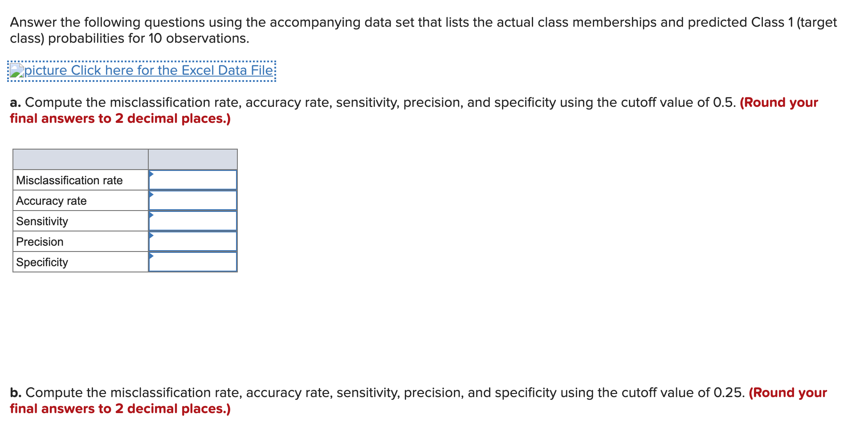The height and width of the screenshot is (426, 868).
Task: Click the blue arrow beside Specificity field
Action: coord(151,256)
